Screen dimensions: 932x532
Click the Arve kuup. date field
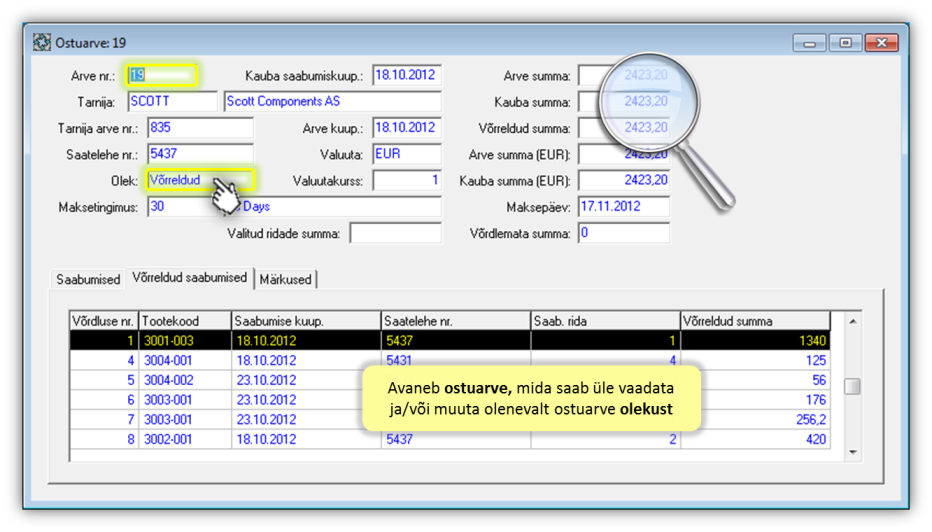point(407,127)
